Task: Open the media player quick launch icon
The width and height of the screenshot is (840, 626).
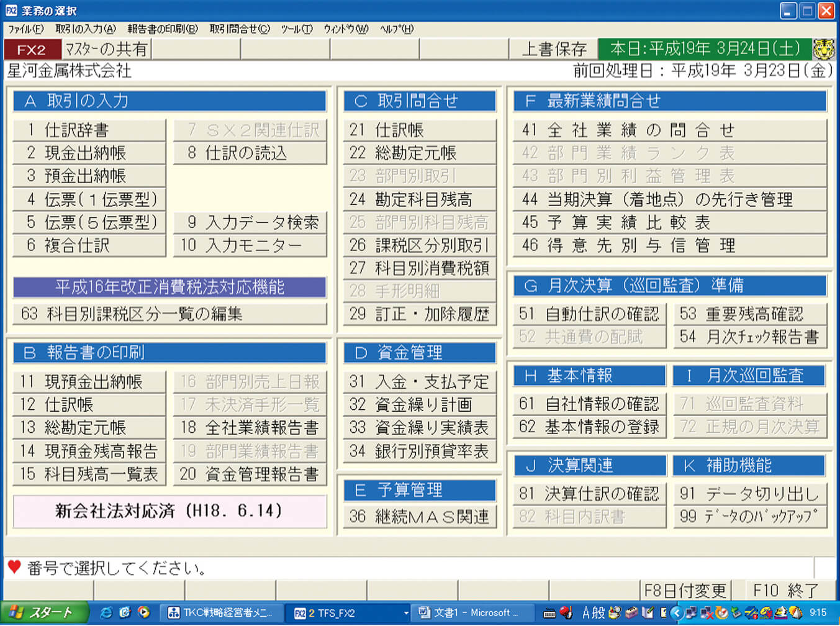Action: click(x=144, y=612)
